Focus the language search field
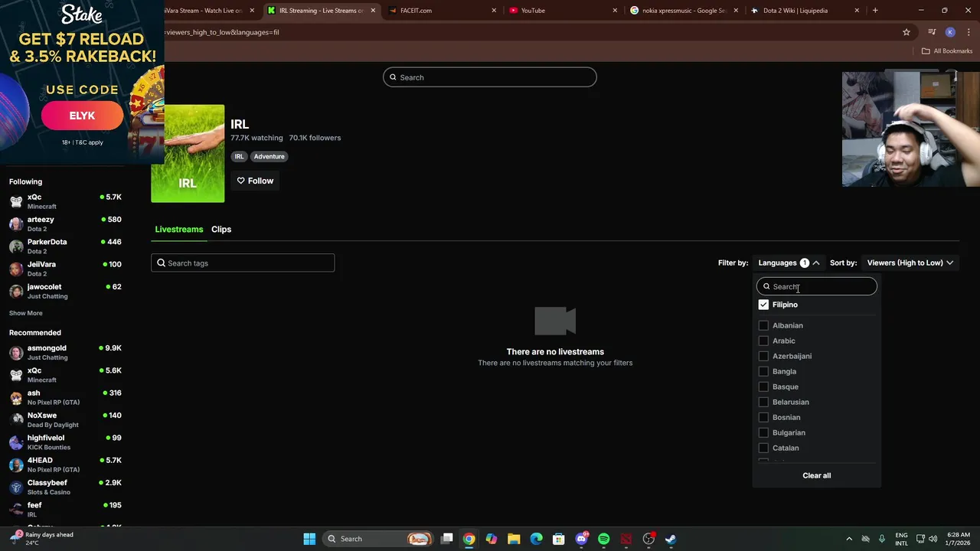The height and width of the screenshot is (551, 980). coord(816,286)
